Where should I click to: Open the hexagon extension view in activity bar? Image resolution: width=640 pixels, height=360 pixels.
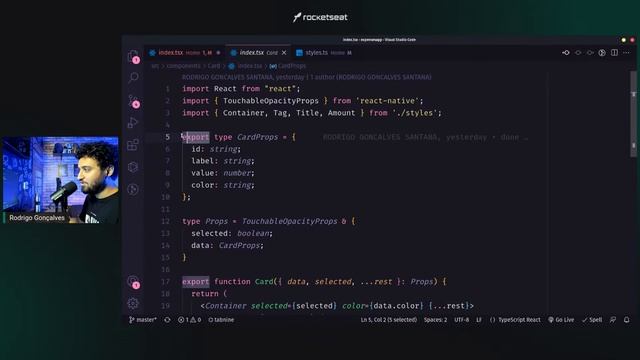click(x=133, y=167)
